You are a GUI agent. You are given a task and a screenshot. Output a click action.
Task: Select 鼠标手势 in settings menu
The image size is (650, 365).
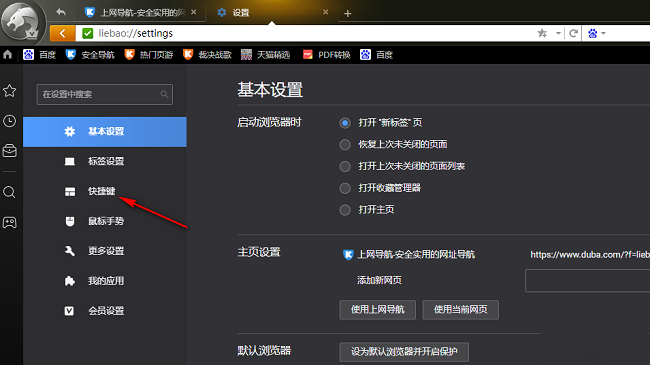pyautogui.click(x=104, y=221)
